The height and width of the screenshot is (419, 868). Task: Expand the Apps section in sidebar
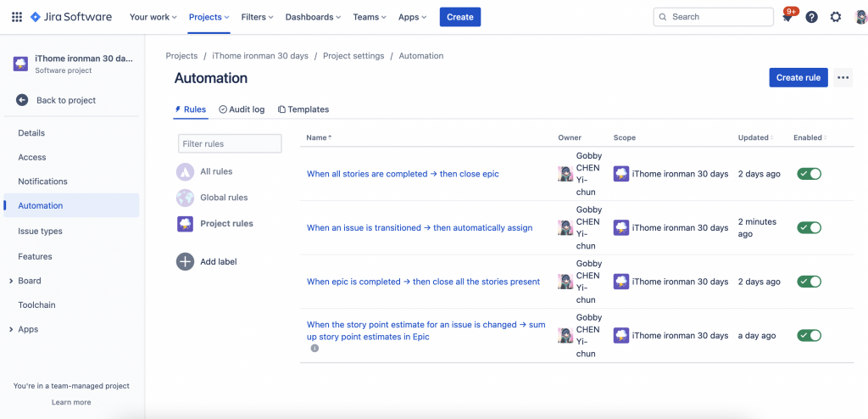point(11,329)
